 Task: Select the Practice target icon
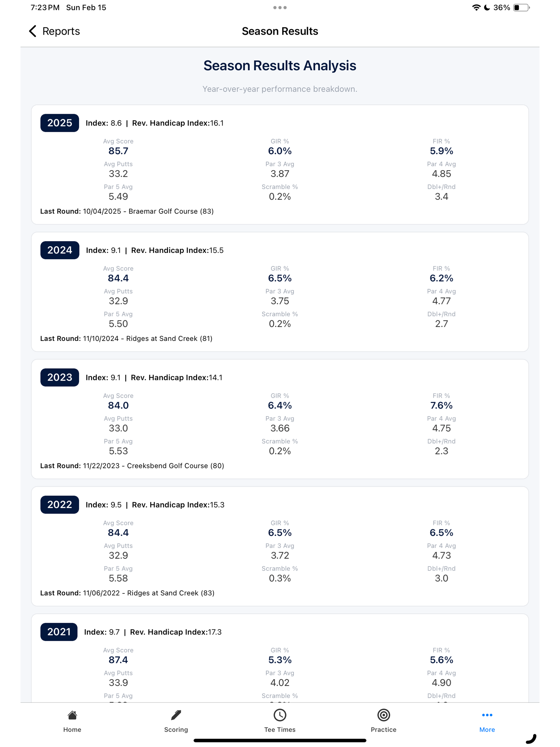[x=384, y=715]
